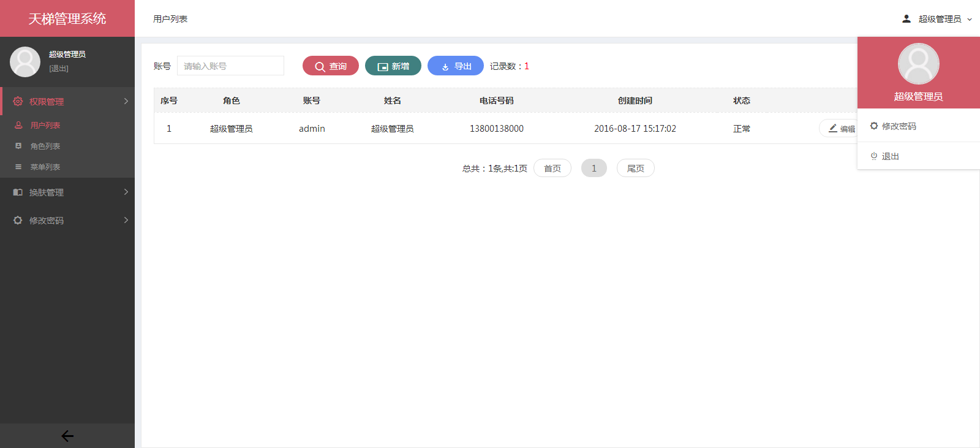
Task: Click the user icon beside 用户列表
Action: (18, 125)
